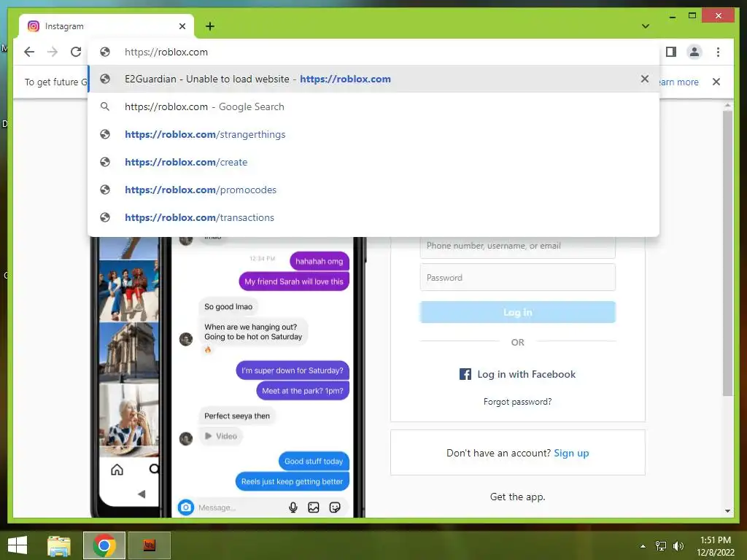This screenshot has width=747, height=560.
Task: Click the Log in button
Action: tap(517, 312)
